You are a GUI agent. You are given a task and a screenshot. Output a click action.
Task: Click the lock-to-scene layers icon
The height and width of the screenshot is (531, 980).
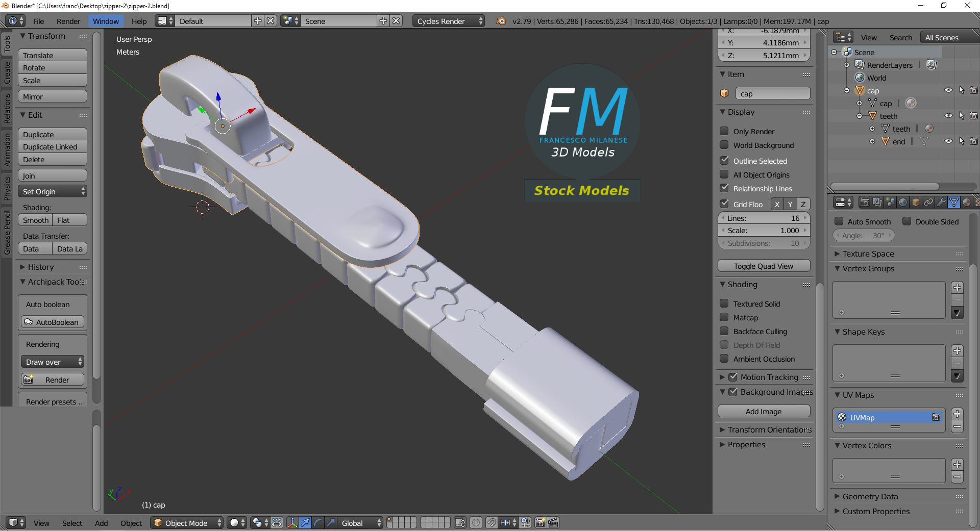coord(460,523)
